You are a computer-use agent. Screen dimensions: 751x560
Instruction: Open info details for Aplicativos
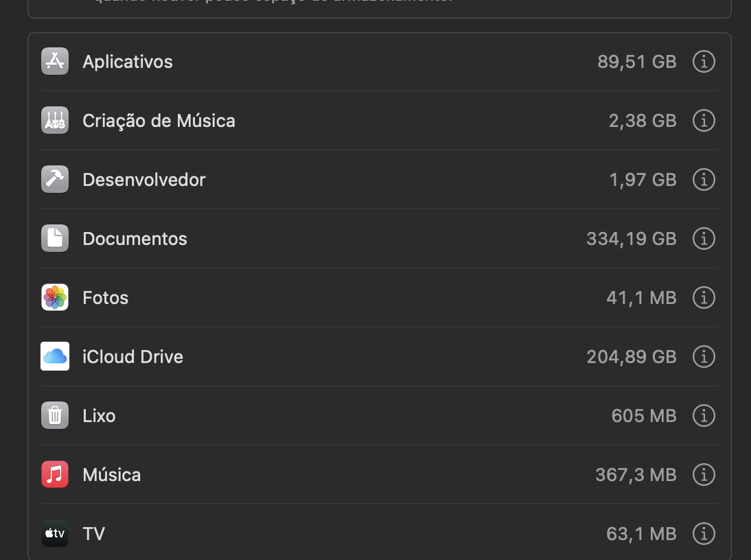704,62
